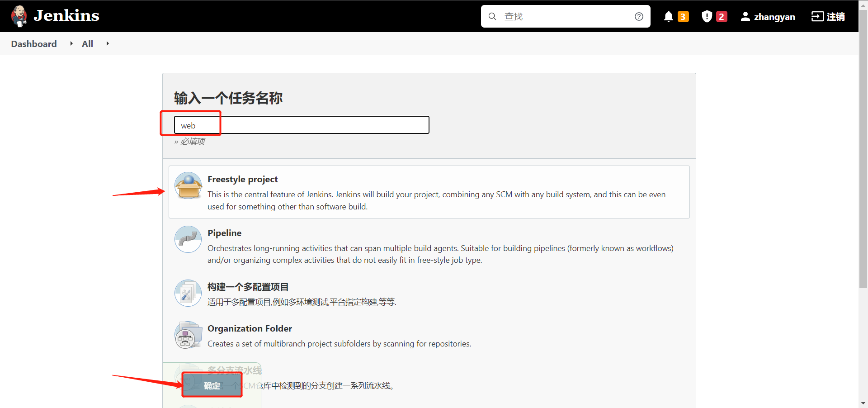The width and height of the screenshot is (868, 408).
Task: Choose the Pipeline title text
Action: pyautogui.click(x=224, y=233)
